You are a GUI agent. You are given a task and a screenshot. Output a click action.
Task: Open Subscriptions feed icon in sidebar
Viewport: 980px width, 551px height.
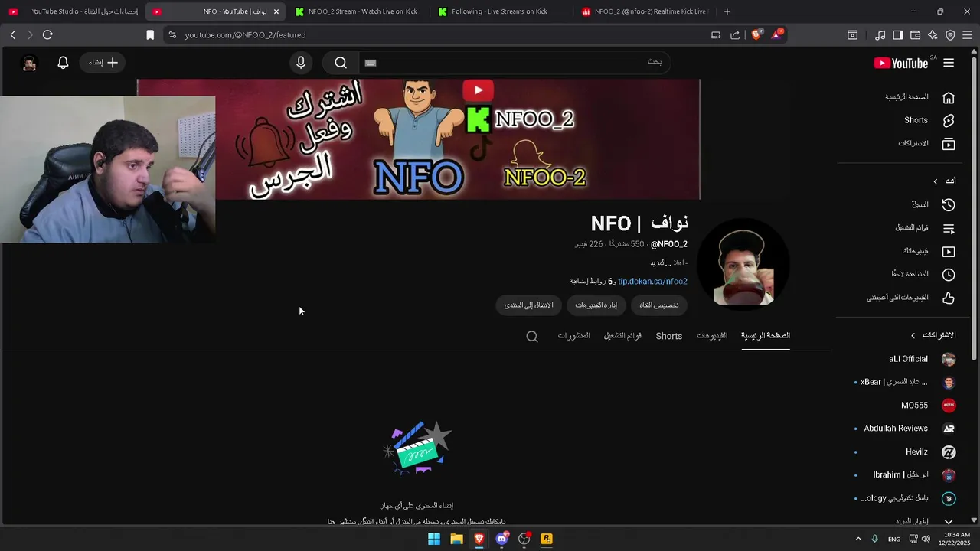click(x=949, y=144)
